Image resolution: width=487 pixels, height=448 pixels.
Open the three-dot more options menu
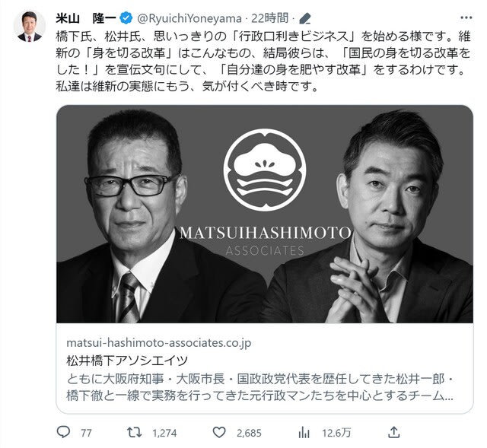coord(466,17)
